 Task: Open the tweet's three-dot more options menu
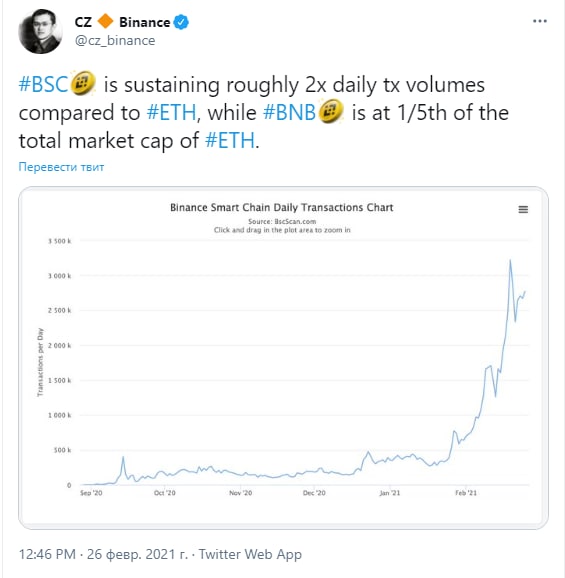[540, 21]
